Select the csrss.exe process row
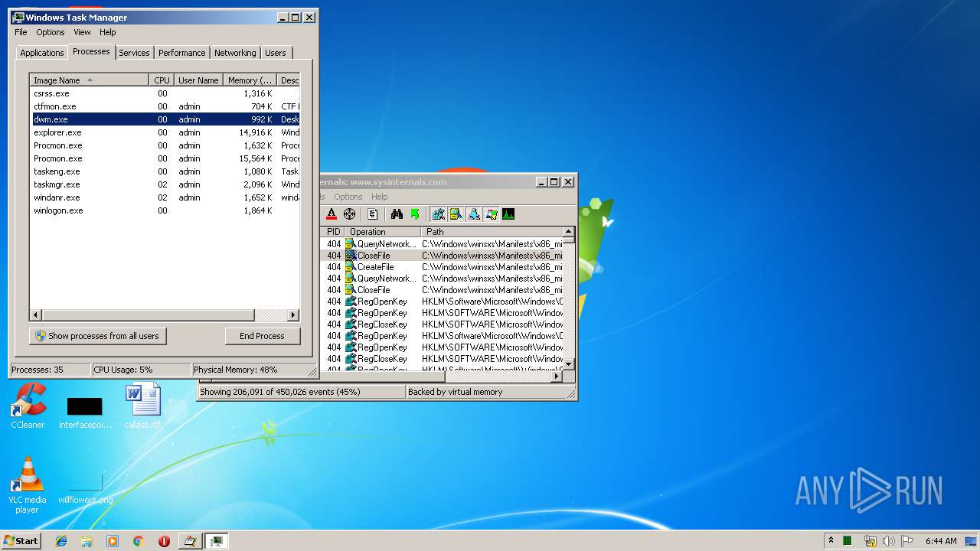Image resolution: width=980 pixels, height=551 pixels. point(165,93)
